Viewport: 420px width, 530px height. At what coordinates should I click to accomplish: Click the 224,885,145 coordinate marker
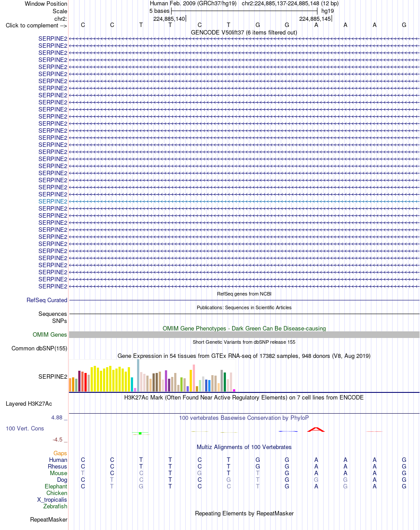point(315,19)
